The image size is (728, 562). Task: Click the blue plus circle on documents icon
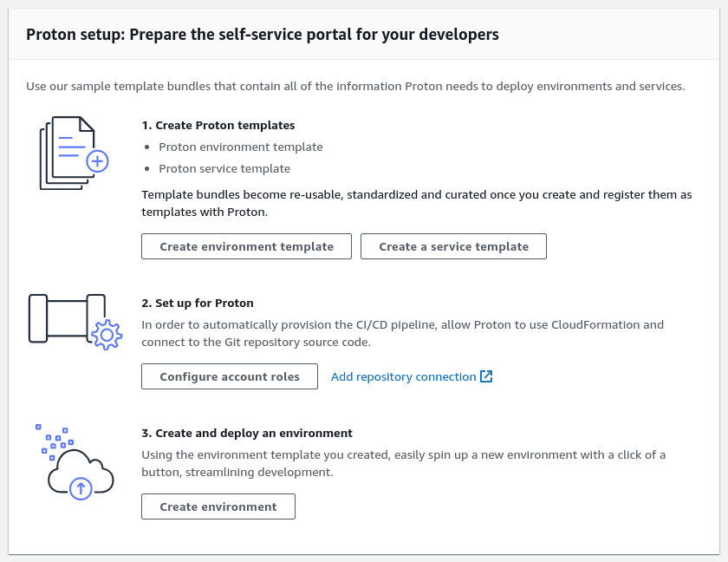(97, 161)
